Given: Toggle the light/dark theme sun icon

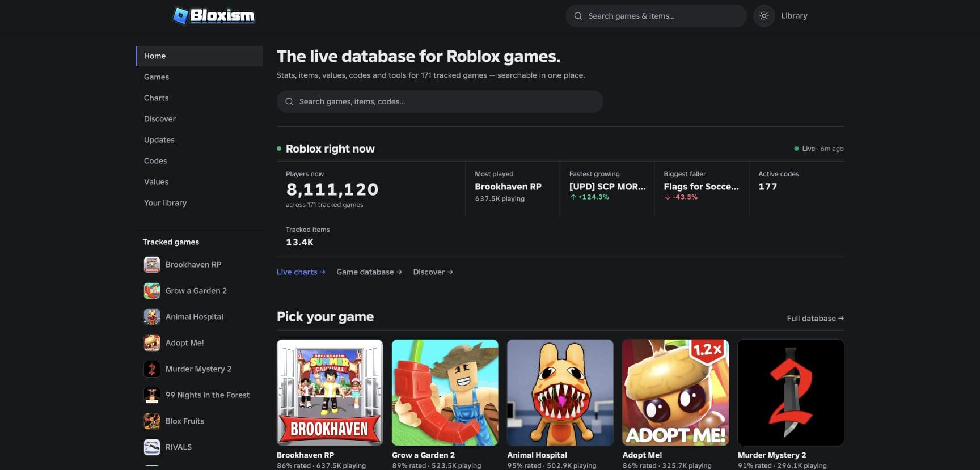Looking at the screenshot, I should (x=764, y=16).
